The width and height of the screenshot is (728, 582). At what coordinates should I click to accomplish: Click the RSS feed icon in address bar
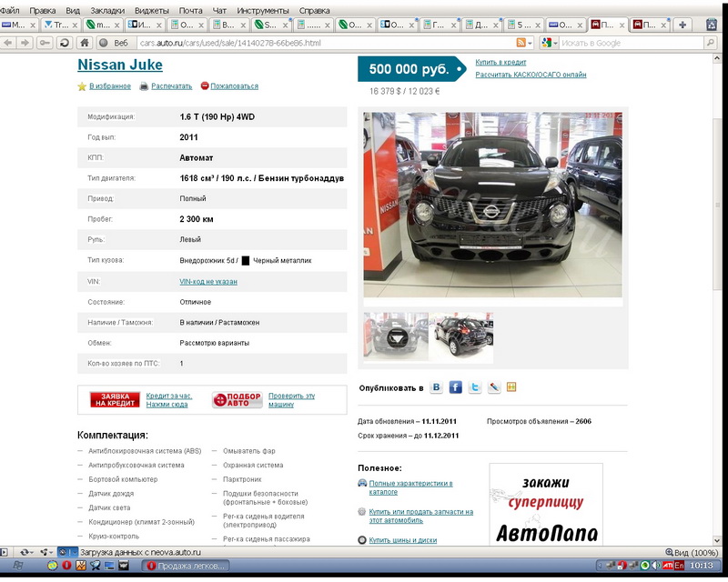(x=521, y=43)
